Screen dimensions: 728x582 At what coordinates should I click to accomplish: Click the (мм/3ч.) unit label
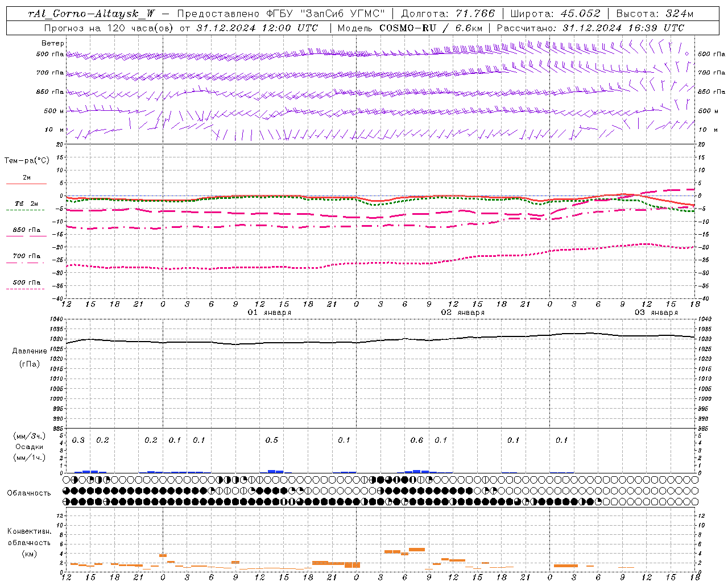pyautogui.click(x=30, y=436)
